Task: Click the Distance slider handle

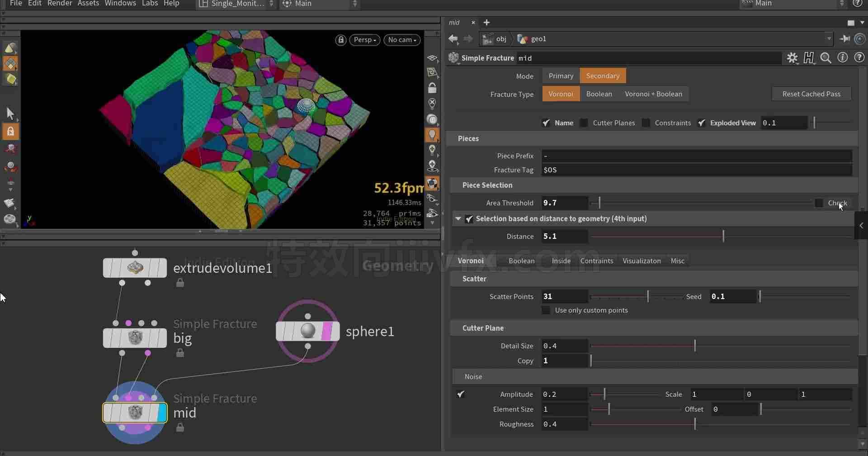Action: click(723, 236)
